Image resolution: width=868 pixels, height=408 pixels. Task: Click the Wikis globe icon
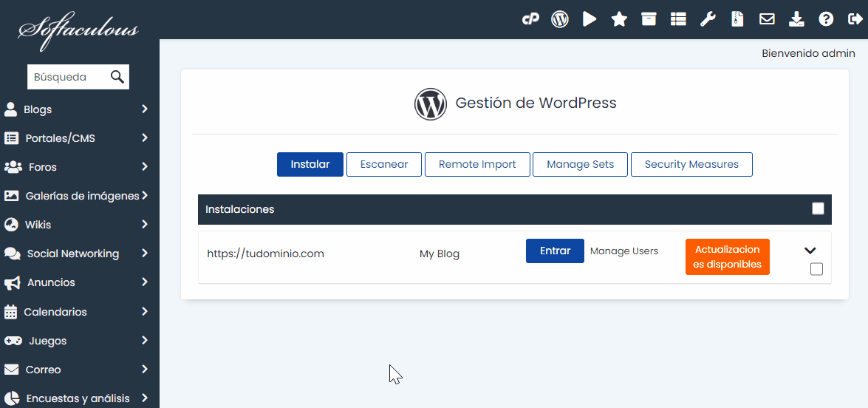[x=11, y=225]
